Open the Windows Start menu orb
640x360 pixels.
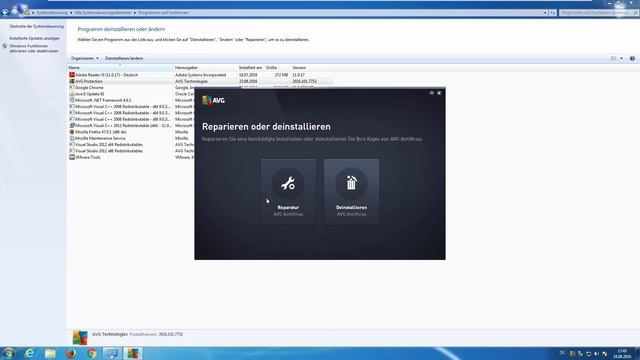pos(9,353)
